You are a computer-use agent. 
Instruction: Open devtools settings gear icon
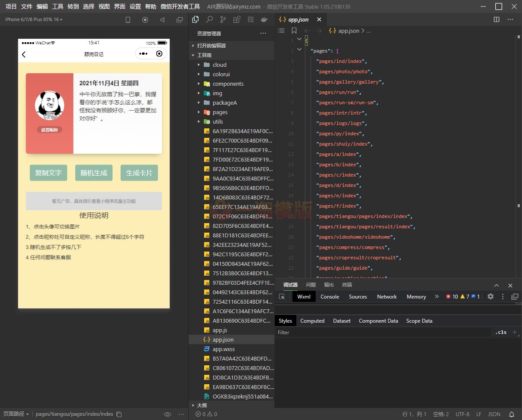pos(490,297)
